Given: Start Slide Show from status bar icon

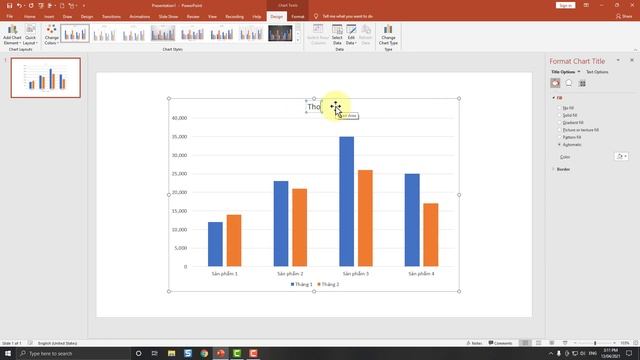Looking at the screenshot, I should pyautogui.click(x=565, y=343).
